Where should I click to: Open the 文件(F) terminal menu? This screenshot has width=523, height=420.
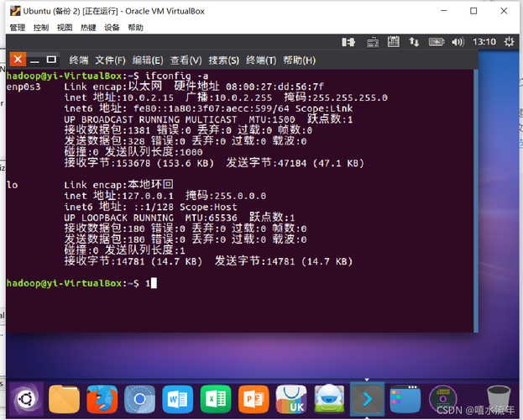110,60
